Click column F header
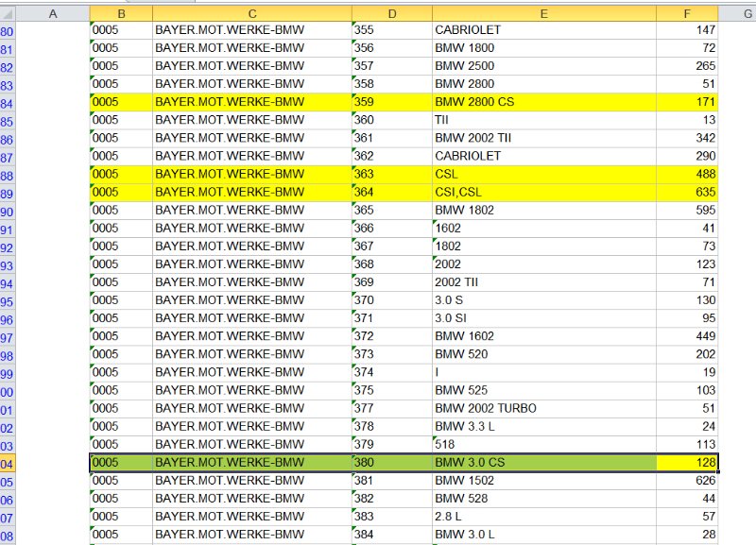The width and height of the screenshot is (756, 545). 687,11
